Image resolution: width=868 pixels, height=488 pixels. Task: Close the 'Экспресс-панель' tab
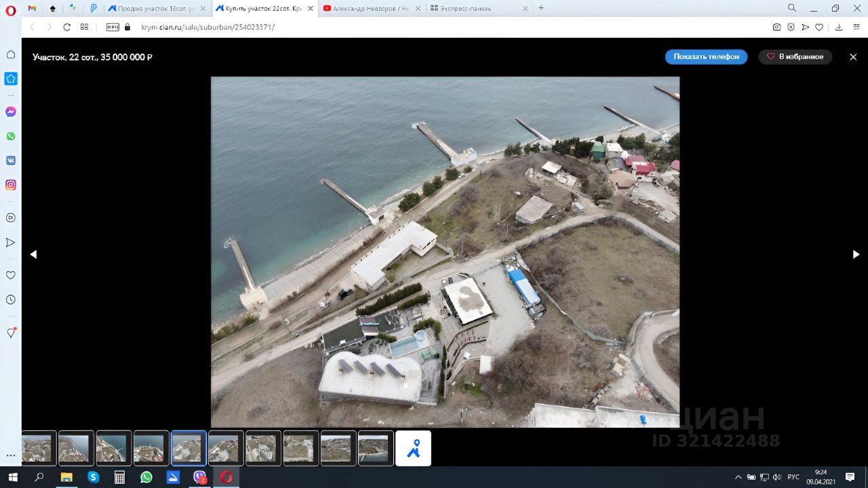pyautogui.click(x=524, y=8)
